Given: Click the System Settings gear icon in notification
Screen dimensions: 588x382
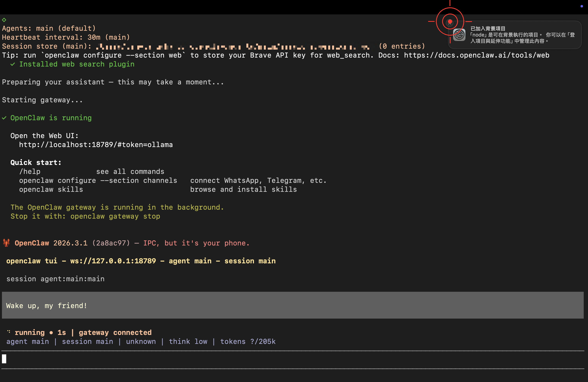Looking at the screenshot, I should pos(459,35).
